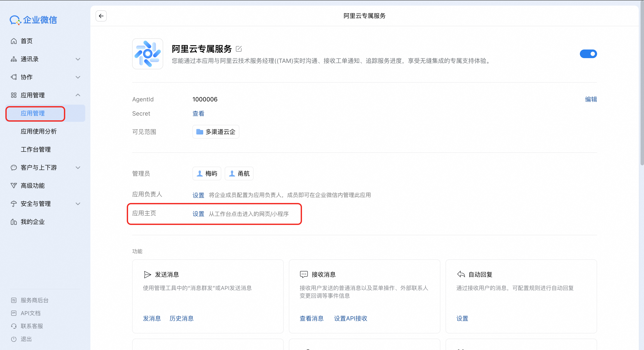Expand 安全与管理 menu chevron

point(78,204)
